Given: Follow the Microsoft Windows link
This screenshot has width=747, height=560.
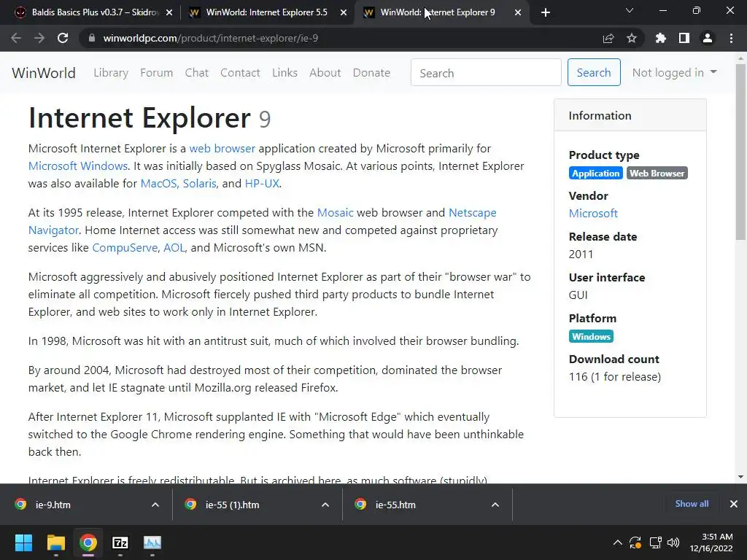Looking at the screenshot, I should 77,166.
